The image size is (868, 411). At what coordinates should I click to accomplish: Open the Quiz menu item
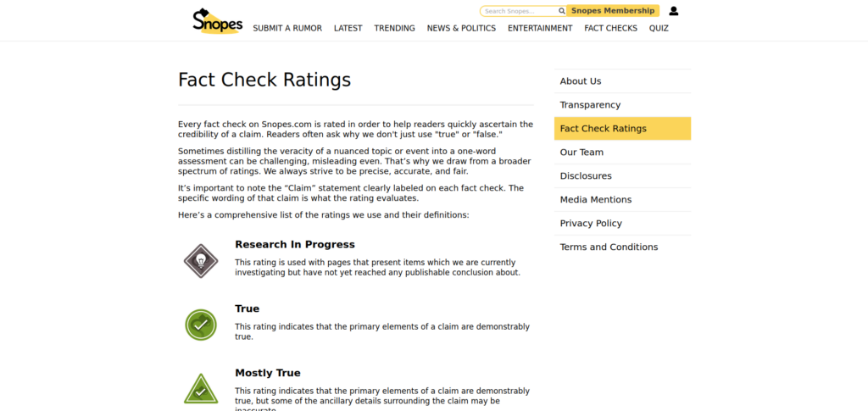(659, 28)
